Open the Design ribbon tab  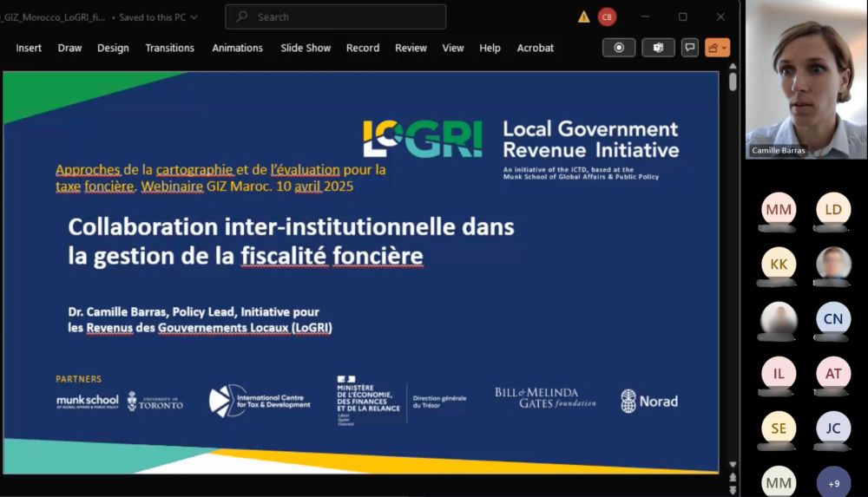click(113, 49)
